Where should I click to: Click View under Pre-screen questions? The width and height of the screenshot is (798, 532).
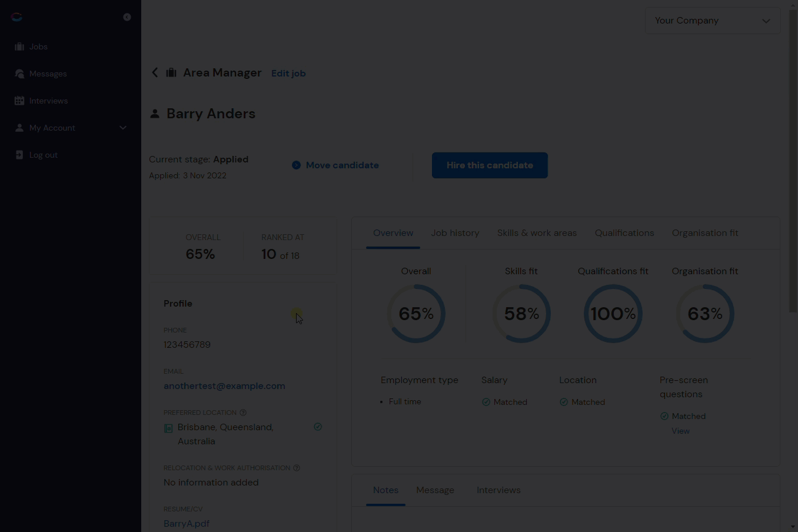pyautogui.click(x=680, y=431)
